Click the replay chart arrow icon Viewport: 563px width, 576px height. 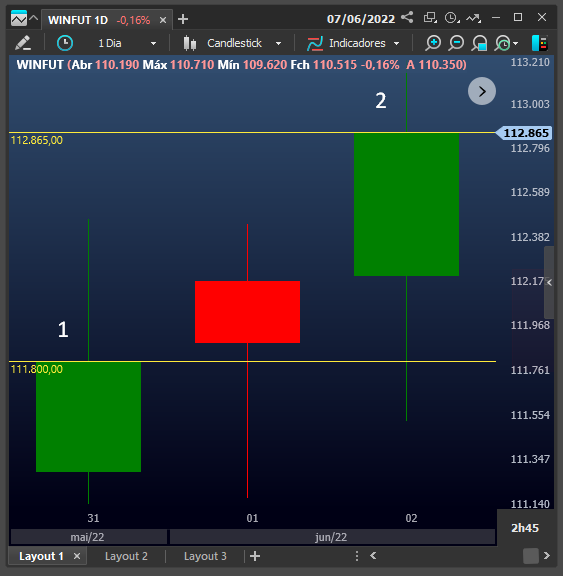[x=473, y=18]
